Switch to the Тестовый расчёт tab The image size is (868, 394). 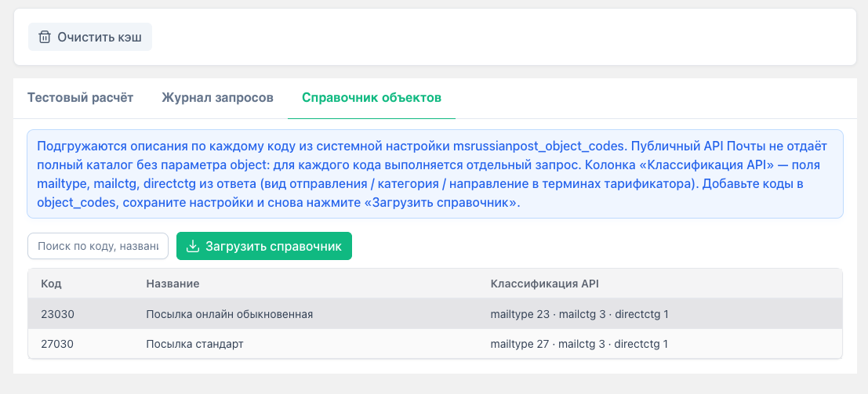tap(80, 98)
